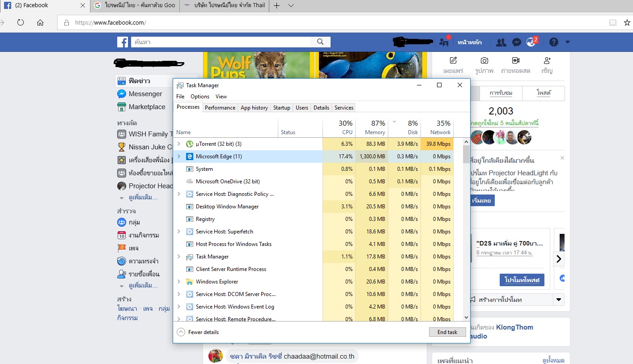633x364 pixels.
Task: Switch to the Services tab
Action: coord(344,108)
